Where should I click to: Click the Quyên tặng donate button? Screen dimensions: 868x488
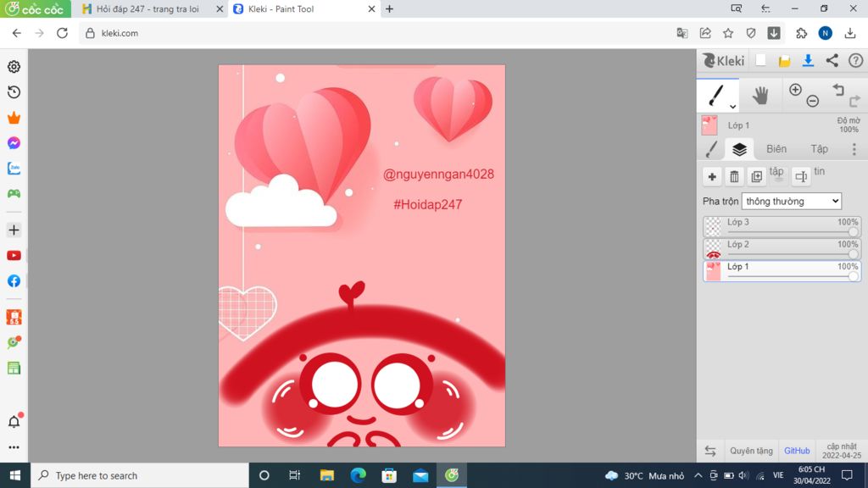750,450
